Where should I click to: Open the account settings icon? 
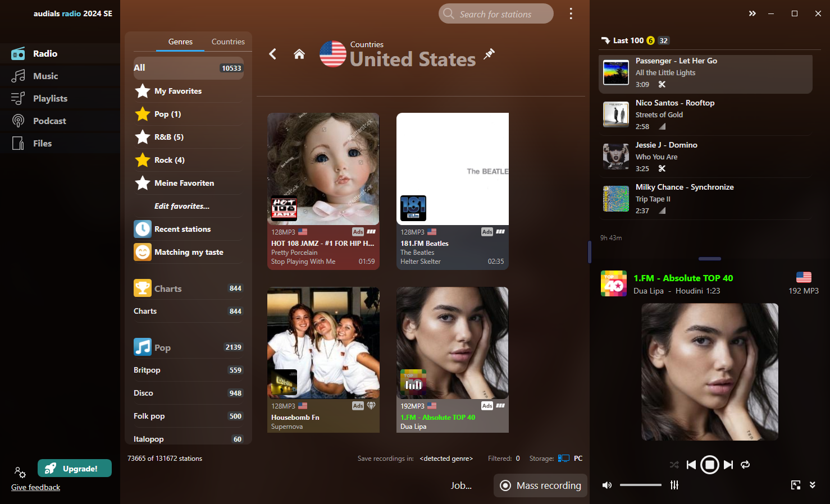click(20, 472)
